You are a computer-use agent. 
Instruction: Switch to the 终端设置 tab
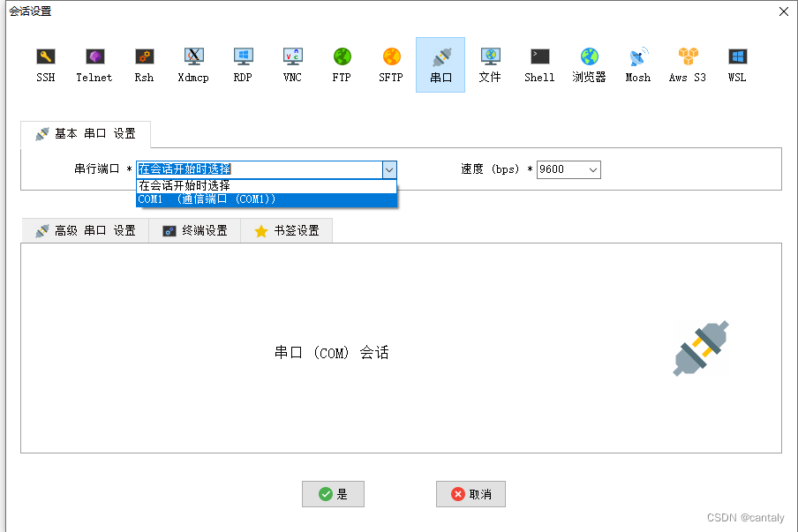tap(194, 231)
